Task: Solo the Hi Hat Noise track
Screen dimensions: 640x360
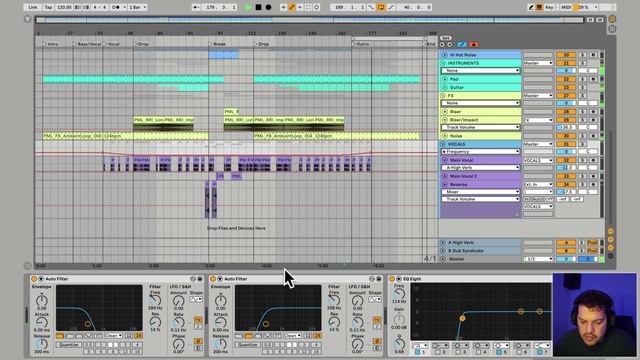Action: (582, 55)
